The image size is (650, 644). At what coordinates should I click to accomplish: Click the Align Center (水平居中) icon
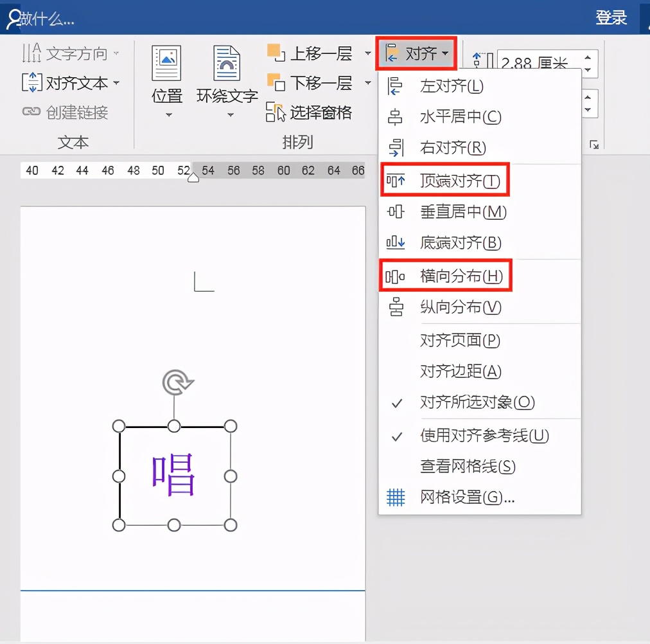pyautogui.click(x=394, y=117)
